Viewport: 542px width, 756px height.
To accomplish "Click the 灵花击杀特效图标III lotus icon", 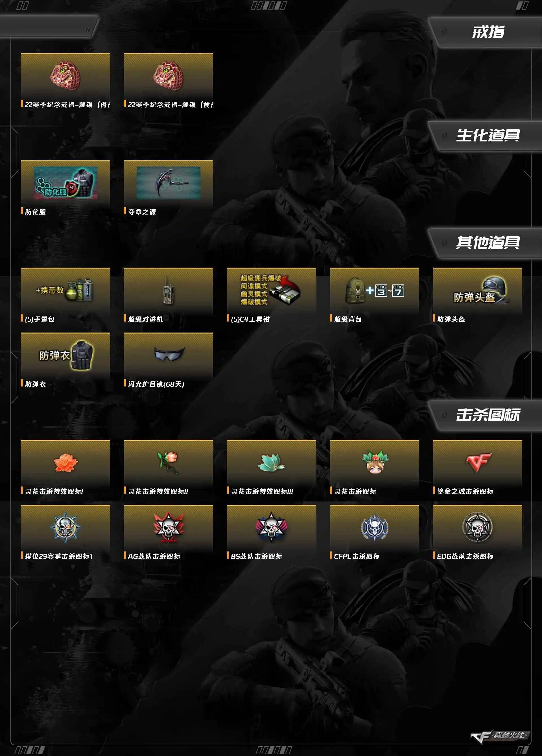I will (x=271, y=462).
